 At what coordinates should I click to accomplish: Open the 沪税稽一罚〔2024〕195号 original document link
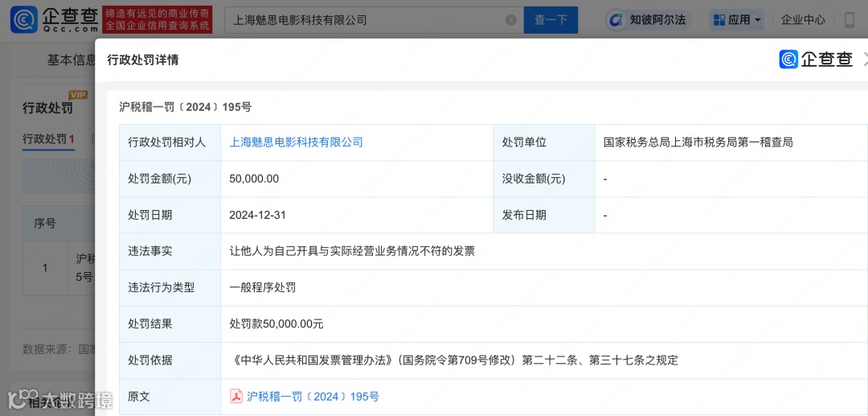(313, 397)
